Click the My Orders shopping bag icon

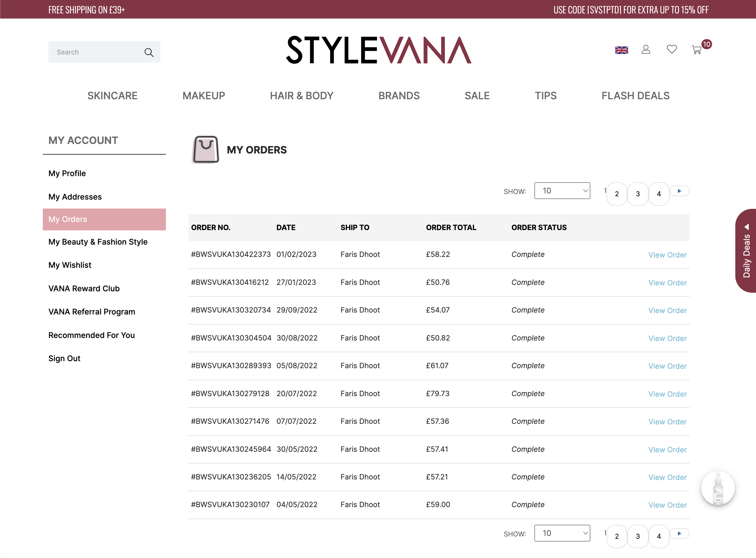click(205, 149)
